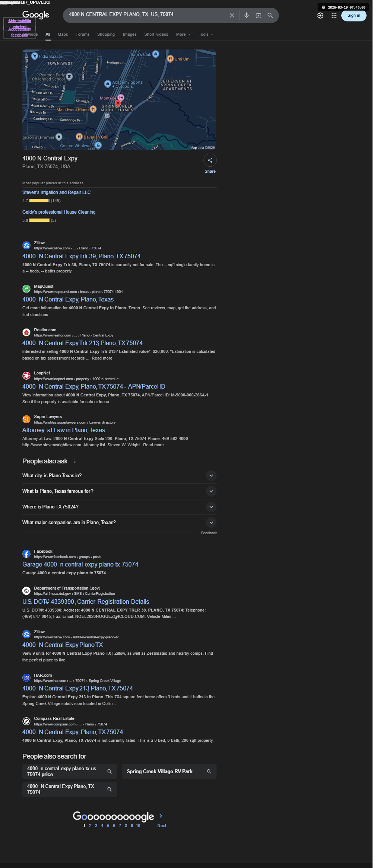Go to results page 2
The image size is (377, 868).
90,826
